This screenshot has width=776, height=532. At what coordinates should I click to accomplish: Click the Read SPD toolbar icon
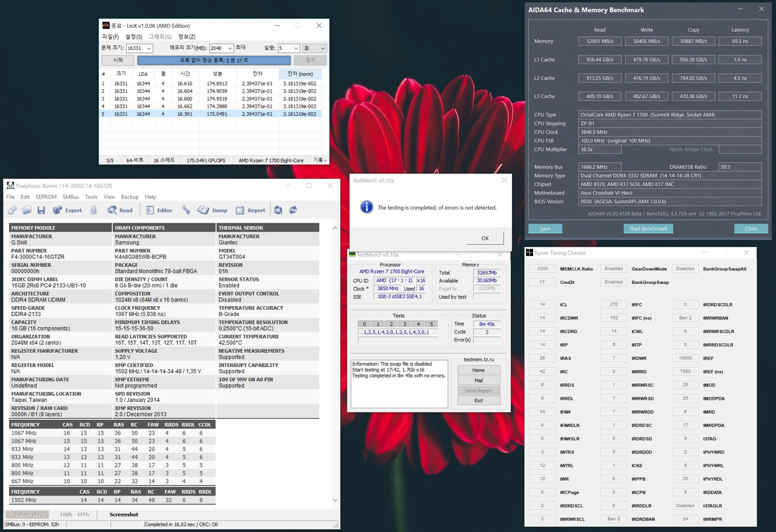120,210
